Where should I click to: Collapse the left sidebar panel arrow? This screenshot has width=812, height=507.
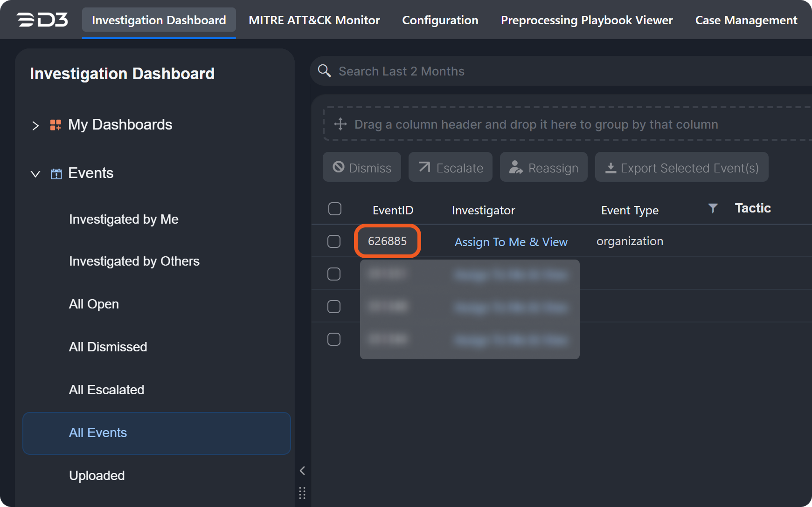[302, 471]
